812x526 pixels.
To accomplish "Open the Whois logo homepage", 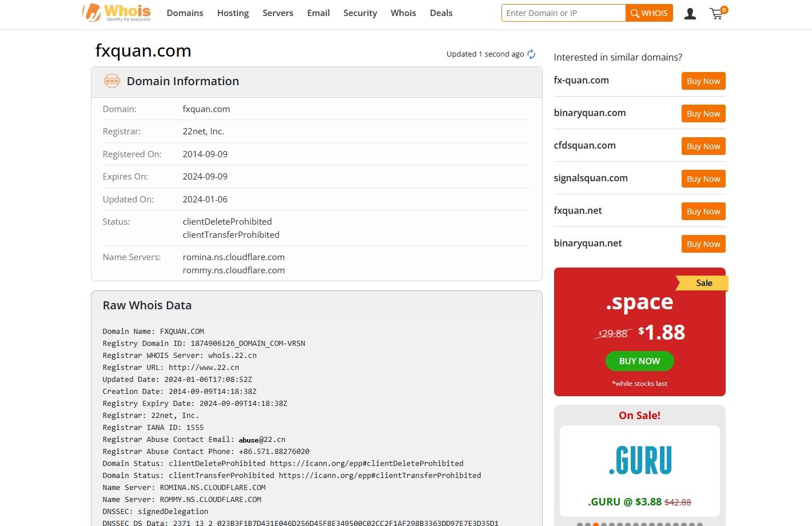I will [x=117, y=13].
